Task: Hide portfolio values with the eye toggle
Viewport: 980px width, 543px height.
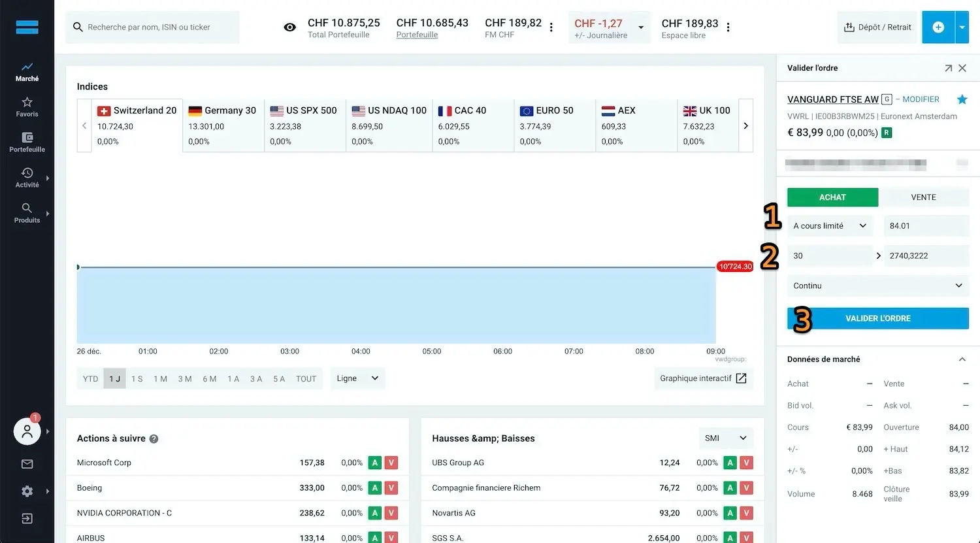Action: [289, 27]
